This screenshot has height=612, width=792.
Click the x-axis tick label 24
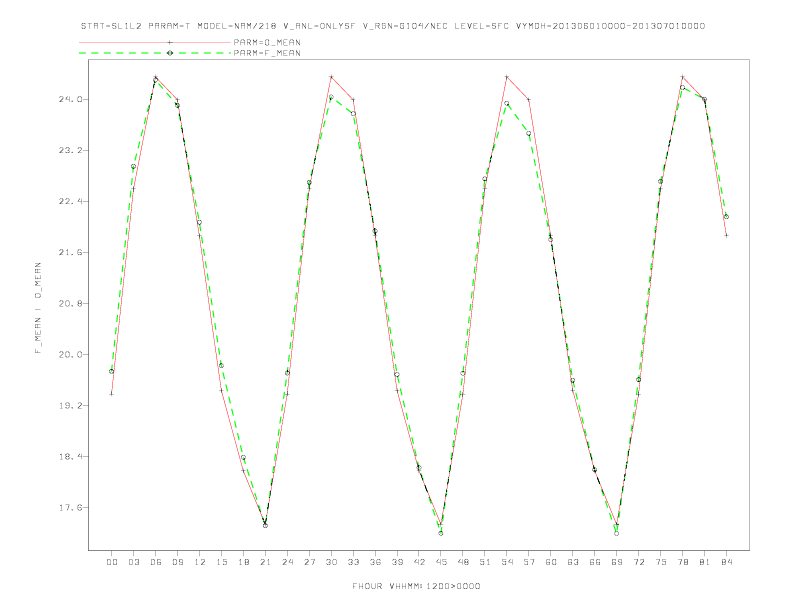click(x=287, y=562)
